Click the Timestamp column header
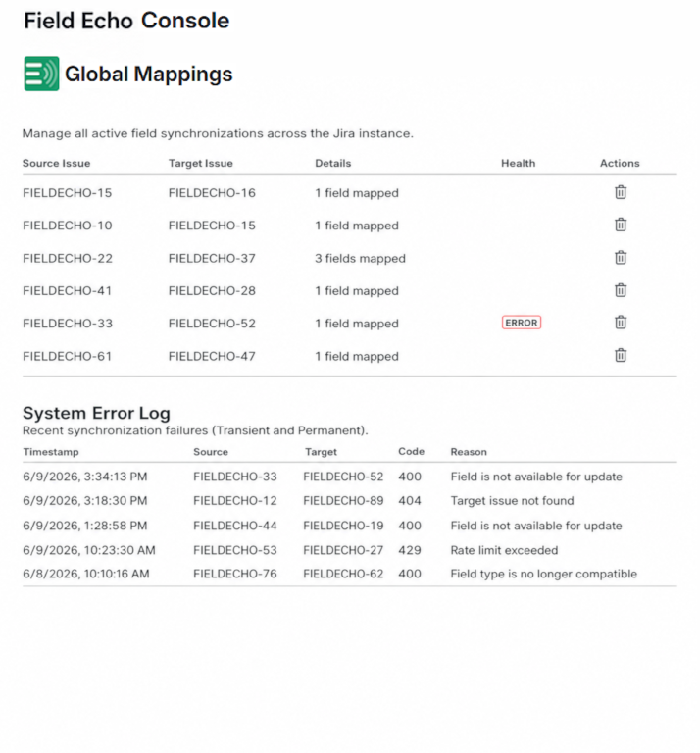Image resolution: width=700 pixels, height=753 pixels. click(x=51, y=452)
